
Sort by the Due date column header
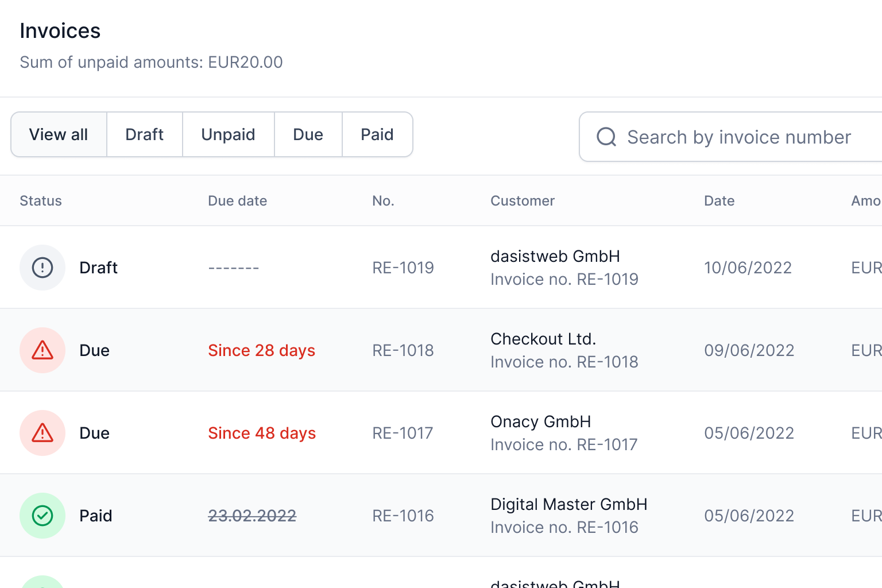point(238,201)
